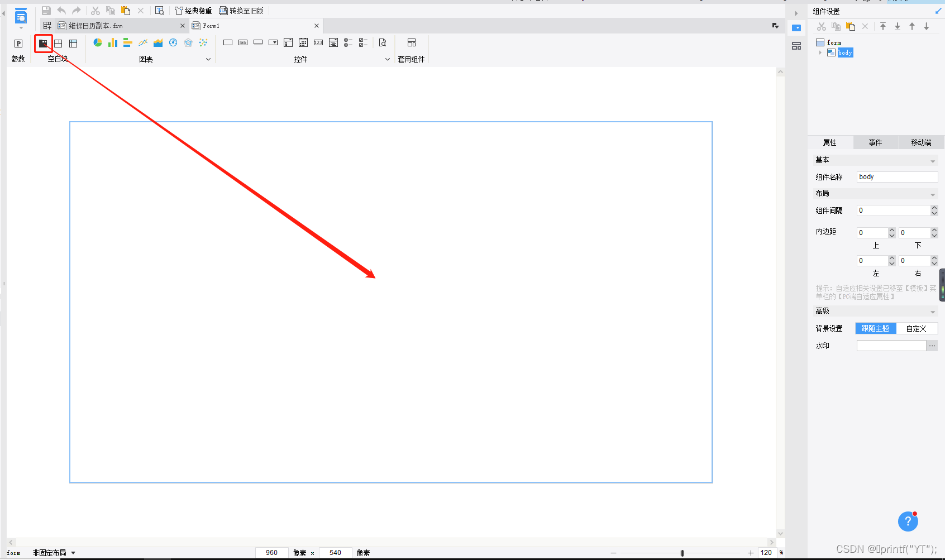945x560 pixels.
Task: Insert a gauge chart component
Action: (173, 42)
